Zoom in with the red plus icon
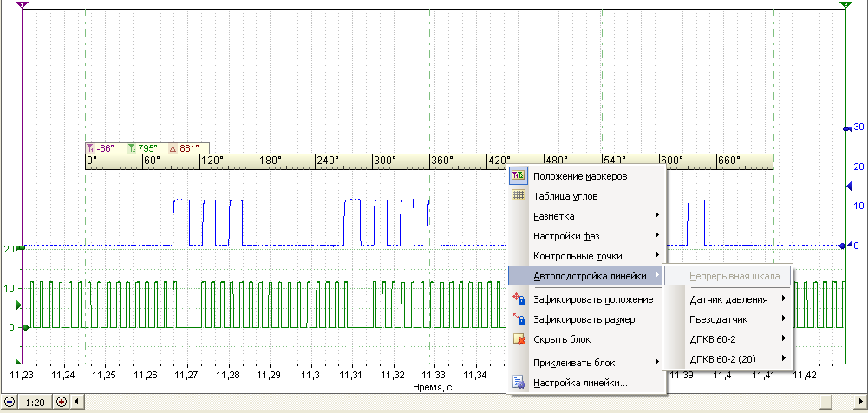Image resolution: width=868 pixels, height=413 pixels. coord(62,402)
